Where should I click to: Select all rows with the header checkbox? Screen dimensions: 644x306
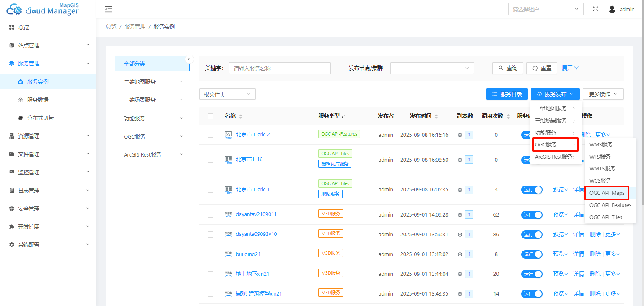(210, 116)
